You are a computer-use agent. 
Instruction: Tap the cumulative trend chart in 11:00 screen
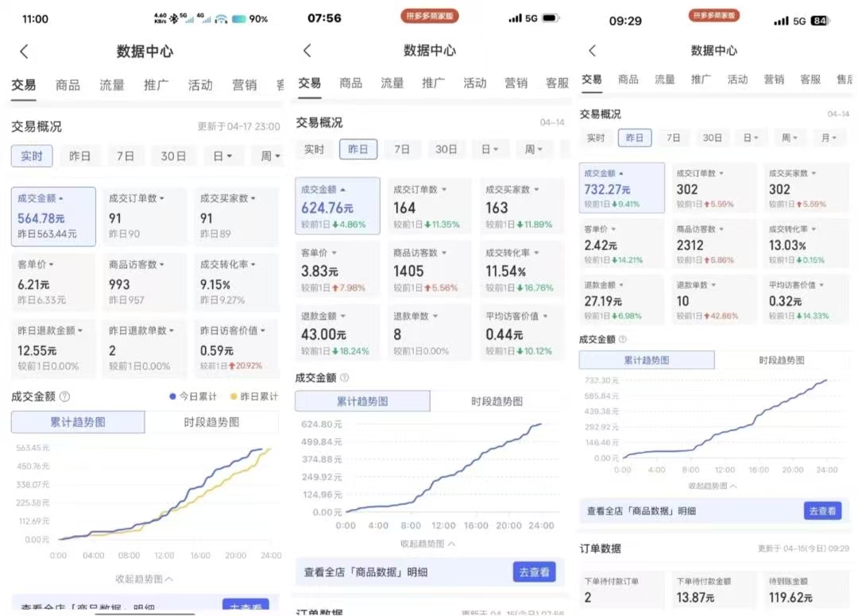click(x=149, y=502)
